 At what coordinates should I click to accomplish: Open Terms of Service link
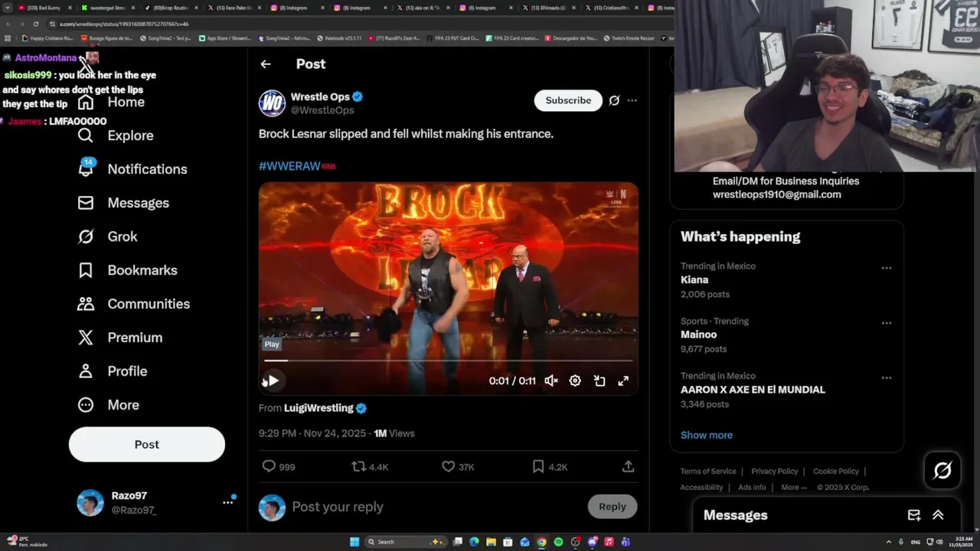[x=708, y=471]
